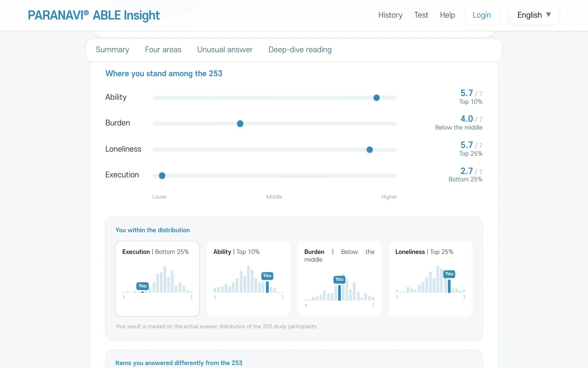Click the 'Below the middle' label under 4.0
Image resolution: width=588 pixels, height=368 pixels.
coord(459,127)
